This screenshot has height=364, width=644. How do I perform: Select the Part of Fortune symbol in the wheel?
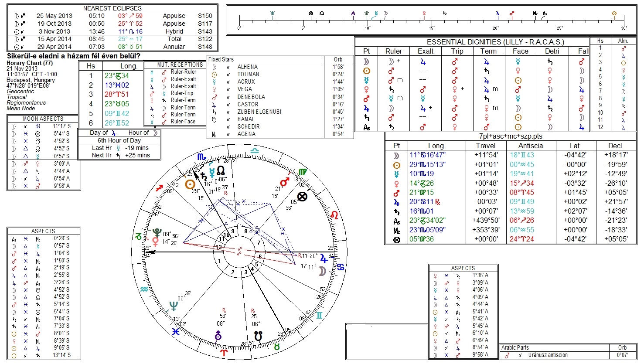302,197
